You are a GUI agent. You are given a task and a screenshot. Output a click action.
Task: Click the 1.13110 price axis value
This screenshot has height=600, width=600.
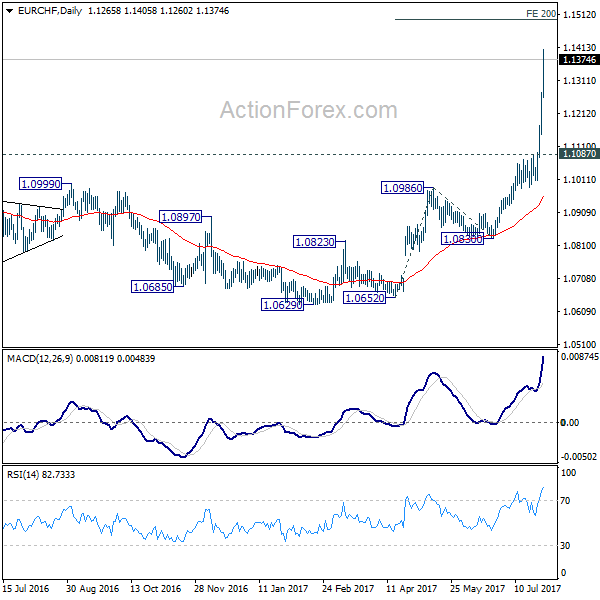pyautogui.click(x=579, y=80)
